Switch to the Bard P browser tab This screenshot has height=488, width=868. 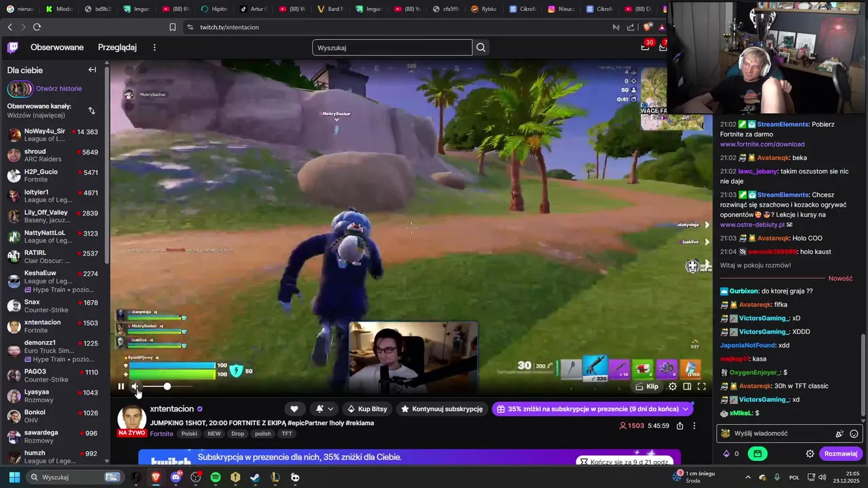(x=331, y=9)
